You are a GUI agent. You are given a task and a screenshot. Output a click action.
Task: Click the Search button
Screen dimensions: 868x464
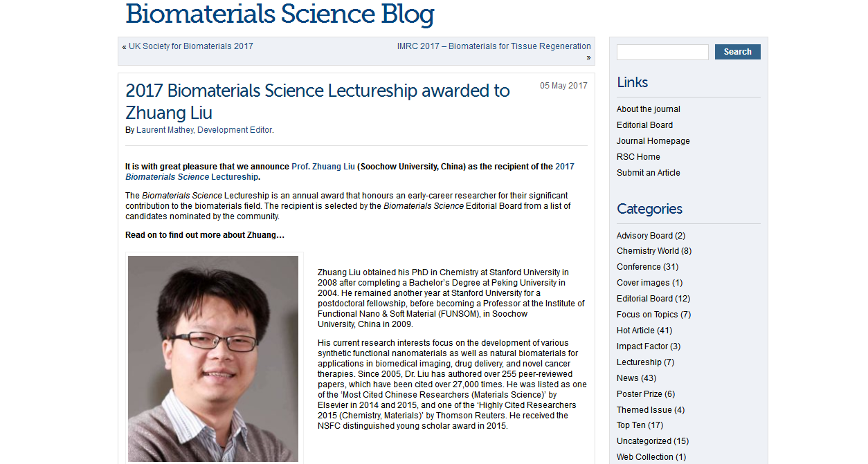click(737, 52)
